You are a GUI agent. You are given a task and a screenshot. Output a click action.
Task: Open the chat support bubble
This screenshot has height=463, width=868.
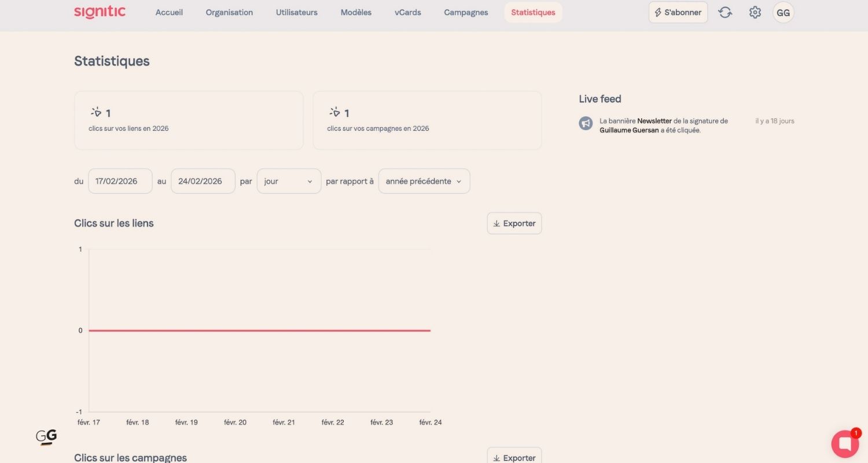845,444
